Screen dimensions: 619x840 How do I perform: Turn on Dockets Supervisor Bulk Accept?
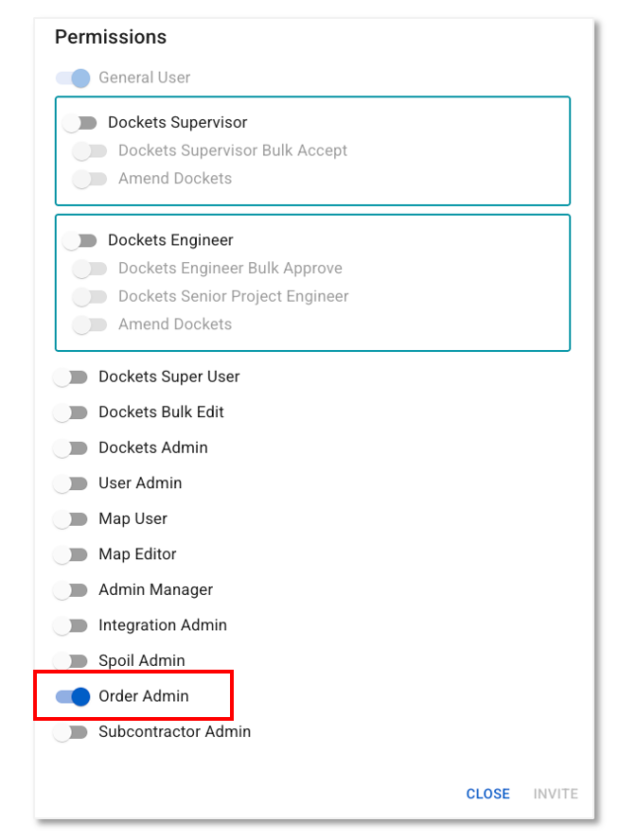click(91, 150)
